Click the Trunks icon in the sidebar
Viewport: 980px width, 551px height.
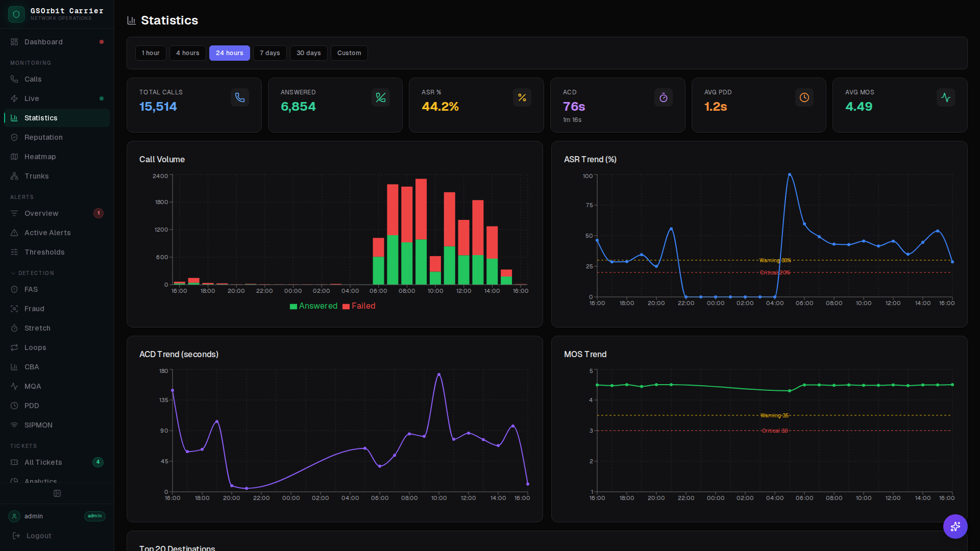14,176
